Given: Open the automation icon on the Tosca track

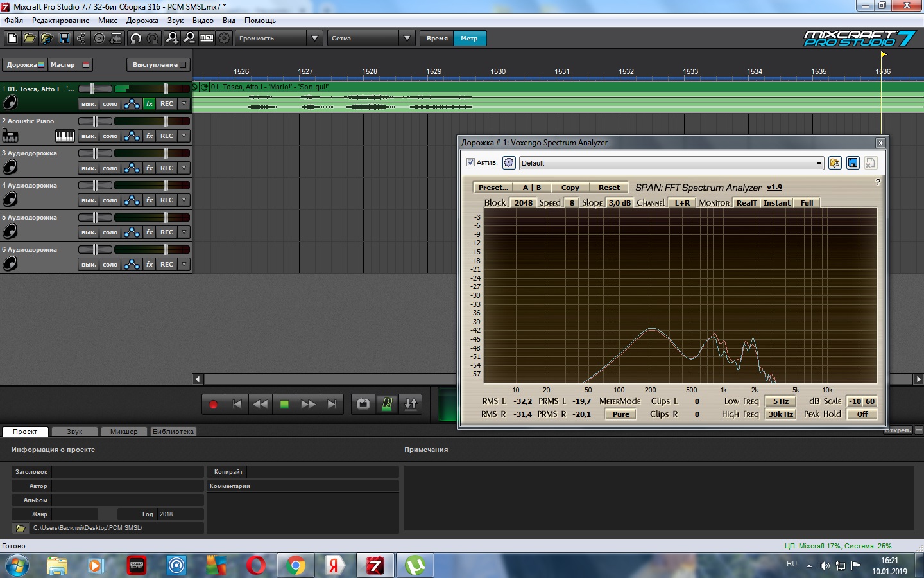Looking at the screenshot, I should click(132, 104).
